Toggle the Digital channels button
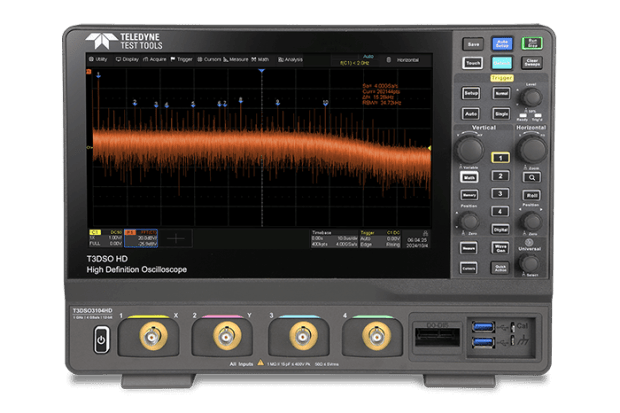 pos(500,229)
